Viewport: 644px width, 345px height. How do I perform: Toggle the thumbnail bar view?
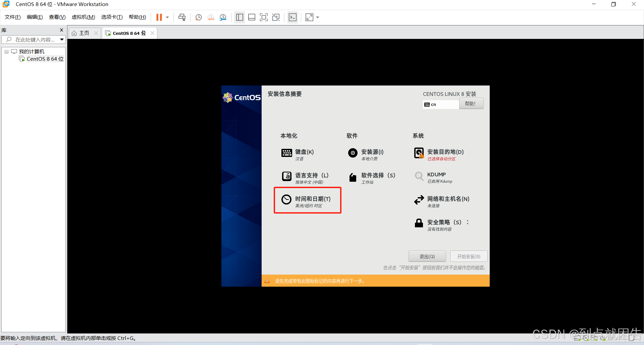point(252,17)
